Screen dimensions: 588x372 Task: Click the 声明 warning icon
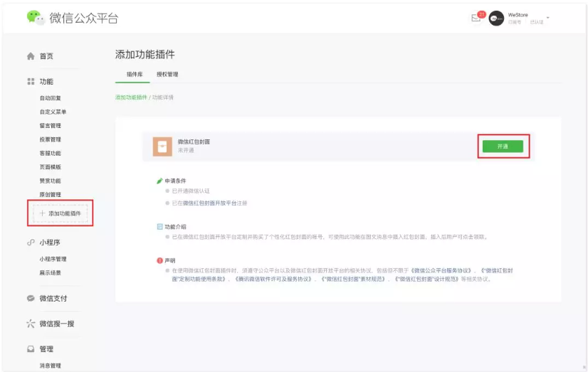point(159,260)
